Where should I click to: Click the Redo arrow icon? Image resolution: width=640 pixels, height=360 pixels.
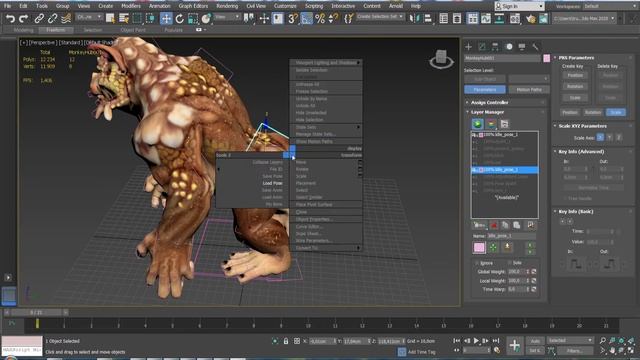click(23, 19)
